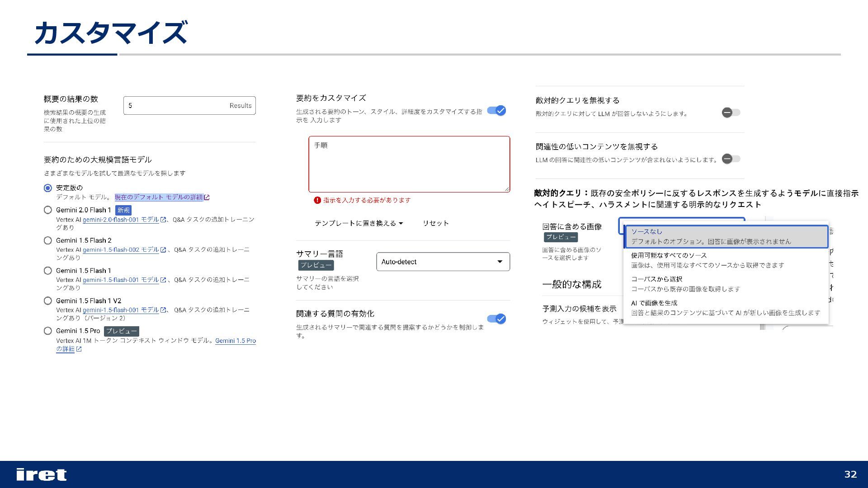Open 現在のデフォルト モデルの詳細 link
868x488 pixels.
click(x=159, y=197)
